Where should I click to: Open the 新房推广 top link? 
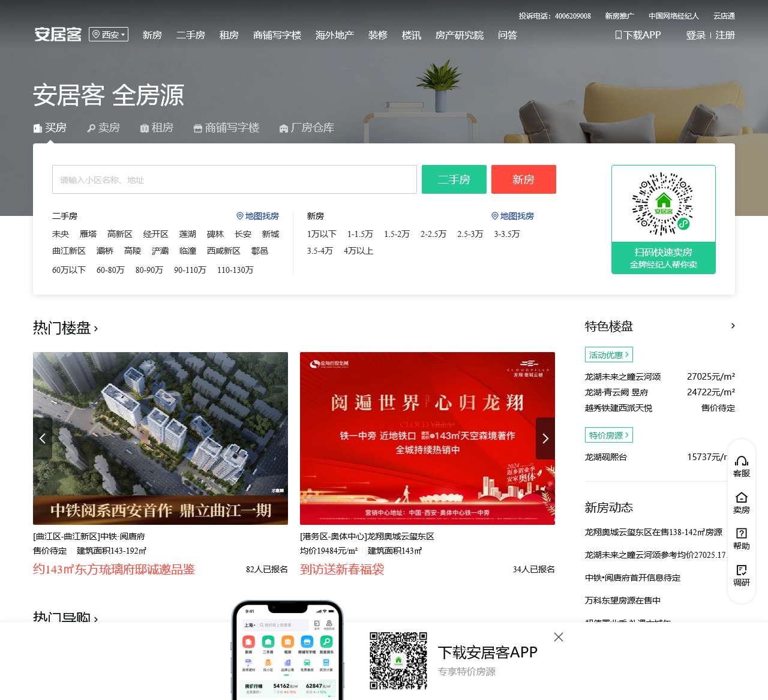[619, 16]
